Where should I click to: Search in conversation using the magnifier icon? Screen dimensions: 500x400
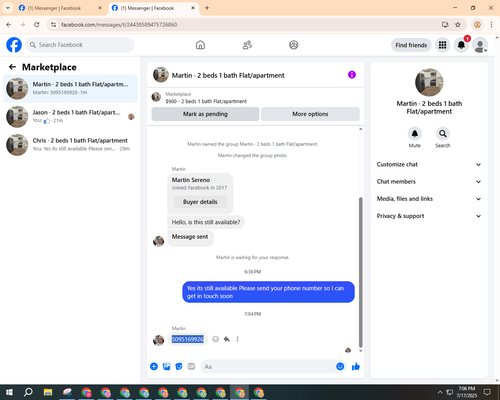443,134
